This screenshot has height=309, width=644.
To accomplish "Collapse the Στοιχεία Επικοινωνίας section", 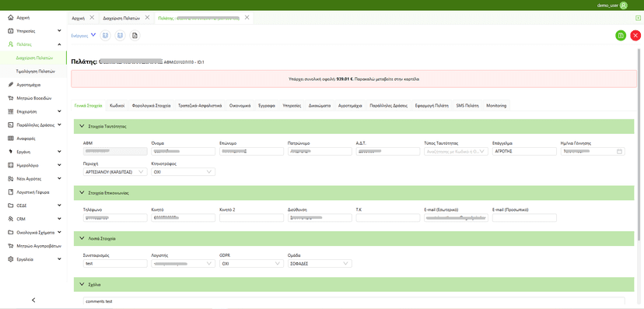I will pyautogui.click(x=82, y=192).
